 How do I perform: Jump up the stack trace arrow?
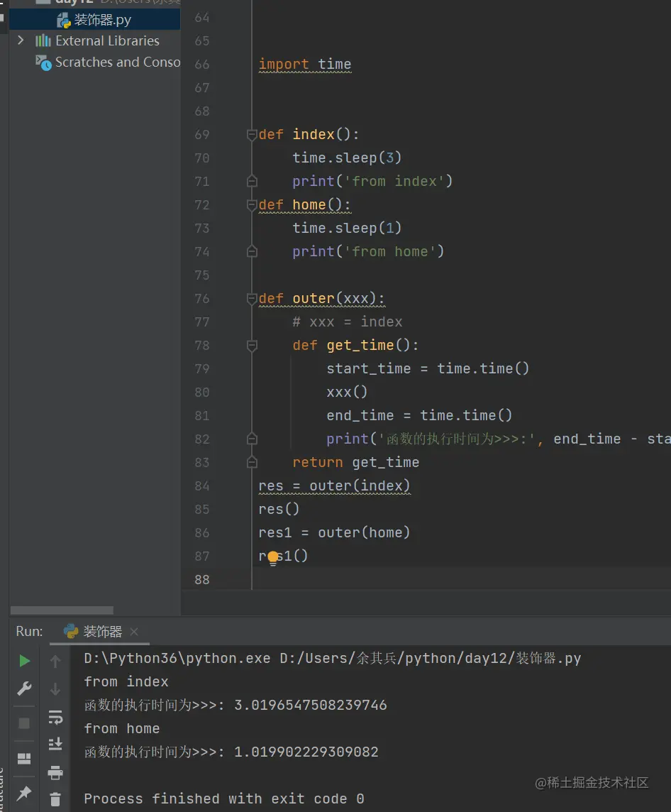pyautogui.click(x=55, y=661)
